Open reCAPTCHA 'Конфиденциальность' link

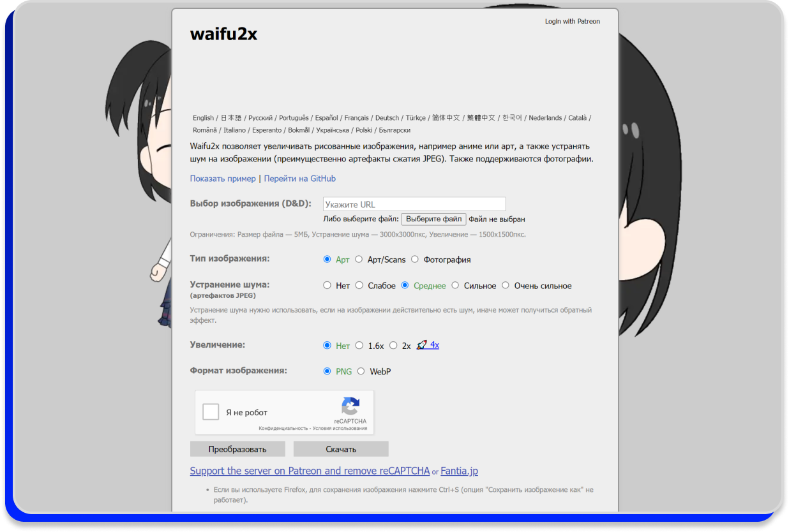(283, 429)
